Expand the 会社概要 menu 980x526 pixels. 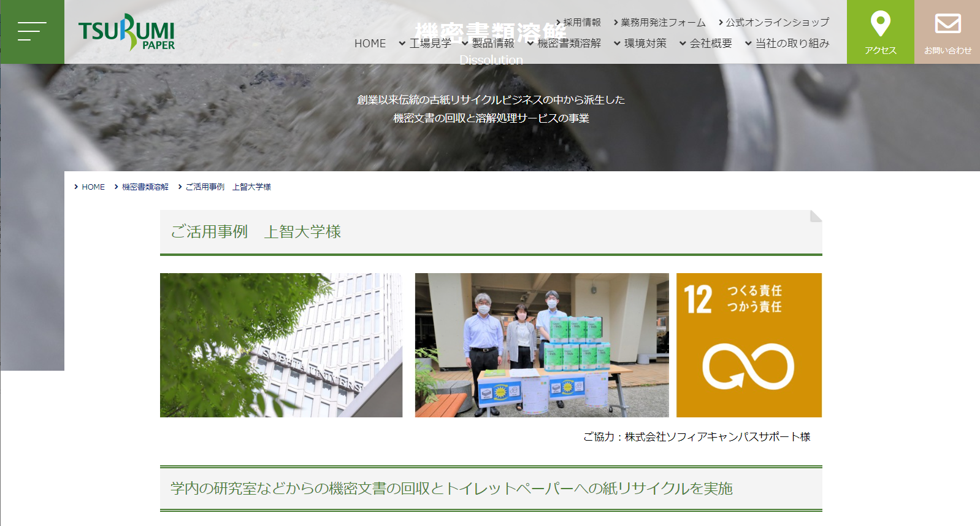(705, 44)
